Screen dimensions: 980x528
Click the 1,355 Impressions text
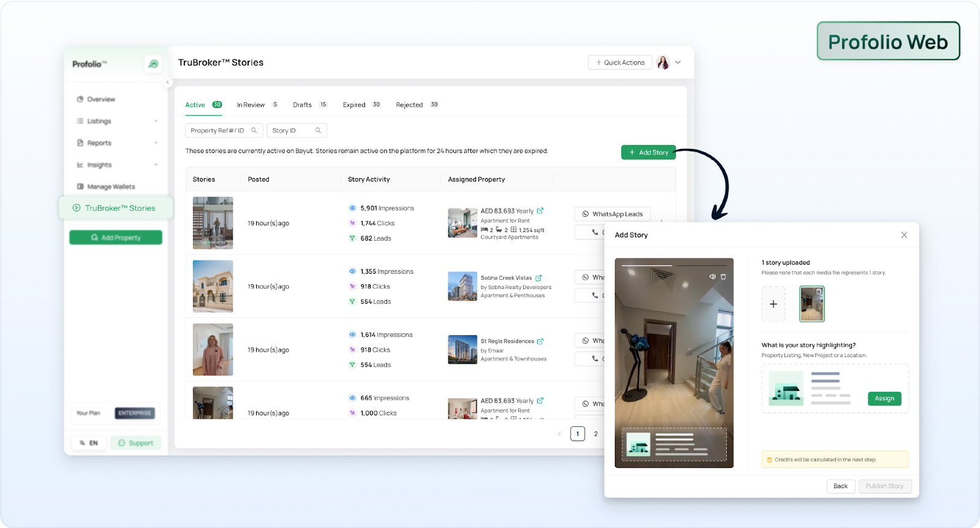(x=386, y=271)
